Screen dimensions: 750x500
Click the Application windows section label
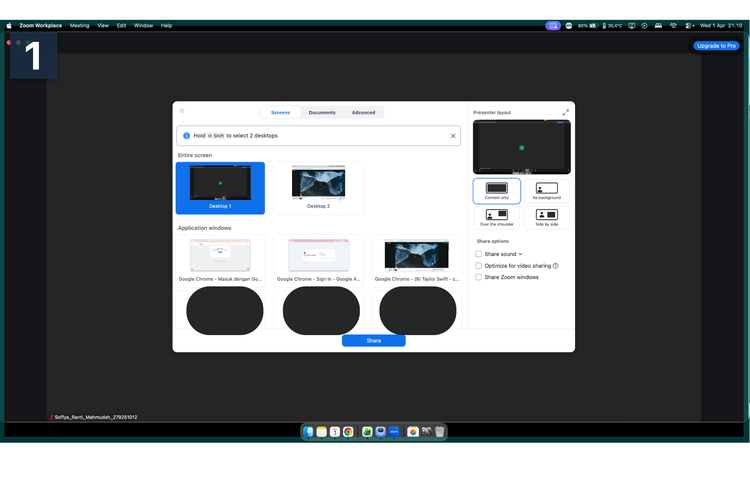pos(204,228)
